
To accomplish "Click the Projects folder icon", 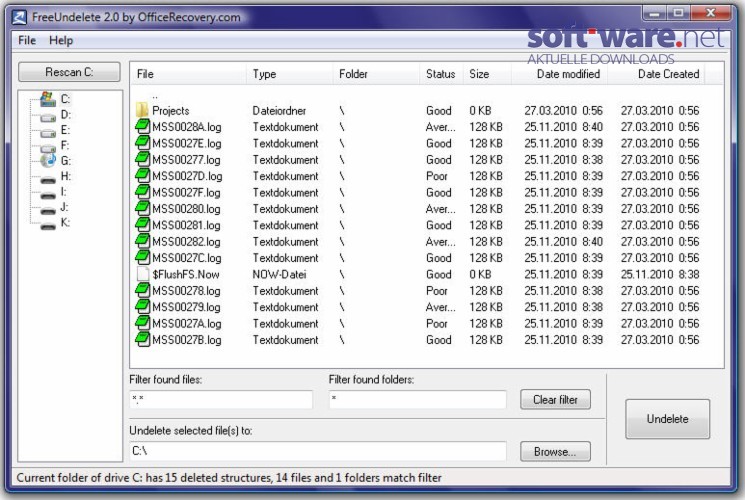I will [x=142, y=110].
